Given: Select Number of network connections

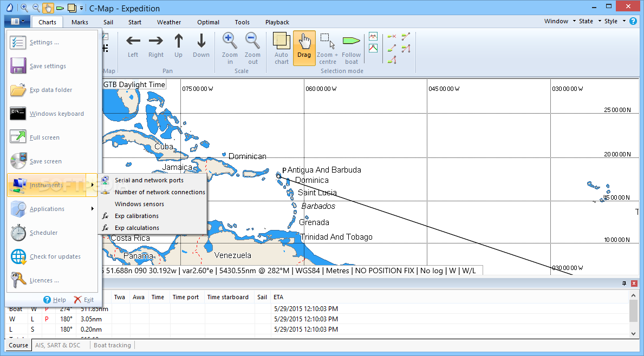Looking at the screenshot, I should coord(152,192).
